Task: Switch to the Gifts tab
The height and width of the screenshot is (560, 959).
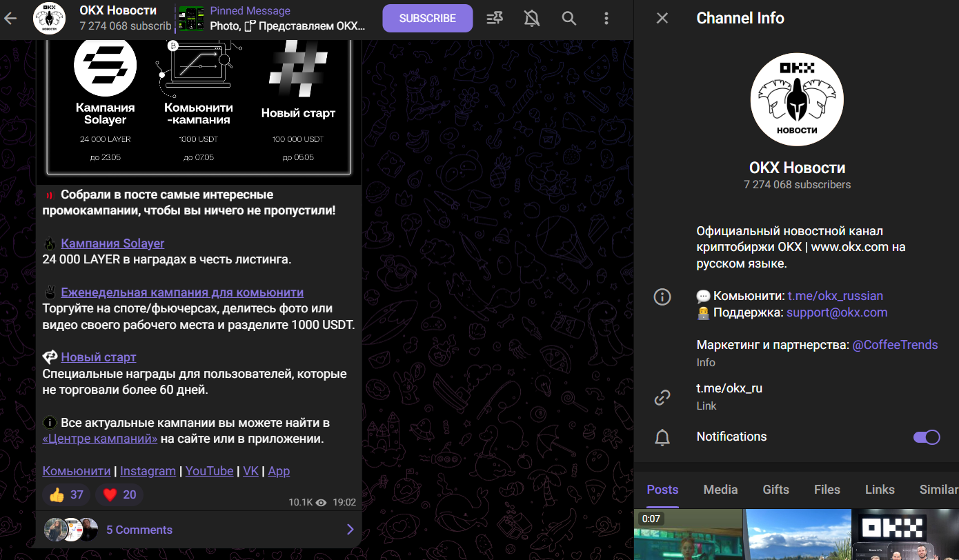Action: 775,490
